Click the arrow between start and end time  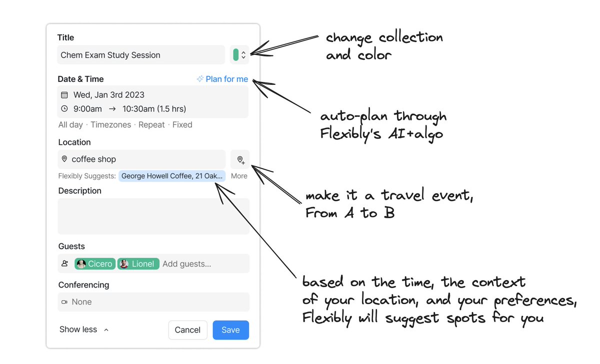[x=112, y=109]
